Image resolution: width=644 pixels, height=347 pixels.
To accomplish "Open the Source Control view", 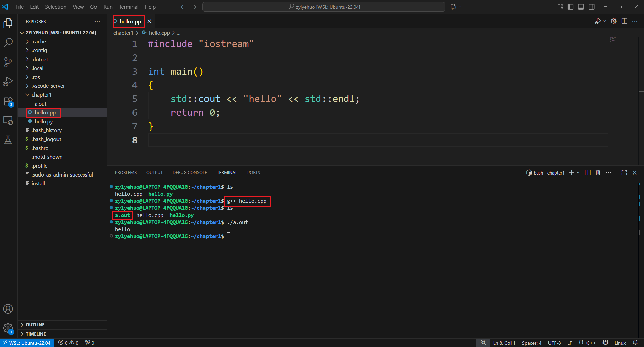I will click(8, 62).
